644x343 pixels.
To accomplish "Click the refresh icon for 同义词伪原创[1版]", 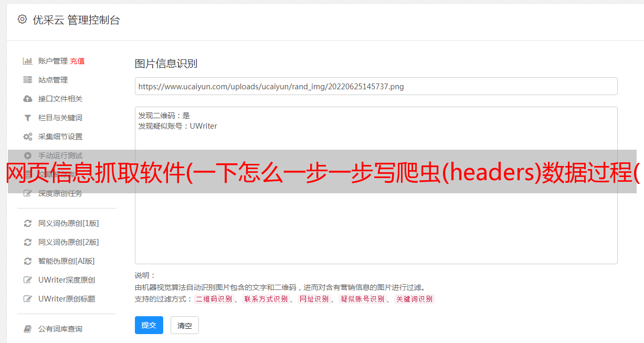I will (28, 223).
